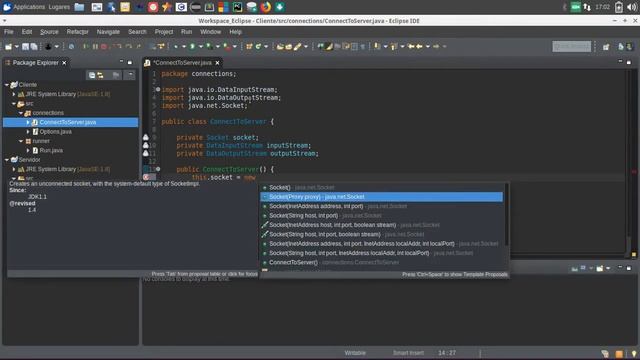Collapse the runner package node
The width and height of the screenshot is (640, 360).
(x=21, y=141)
